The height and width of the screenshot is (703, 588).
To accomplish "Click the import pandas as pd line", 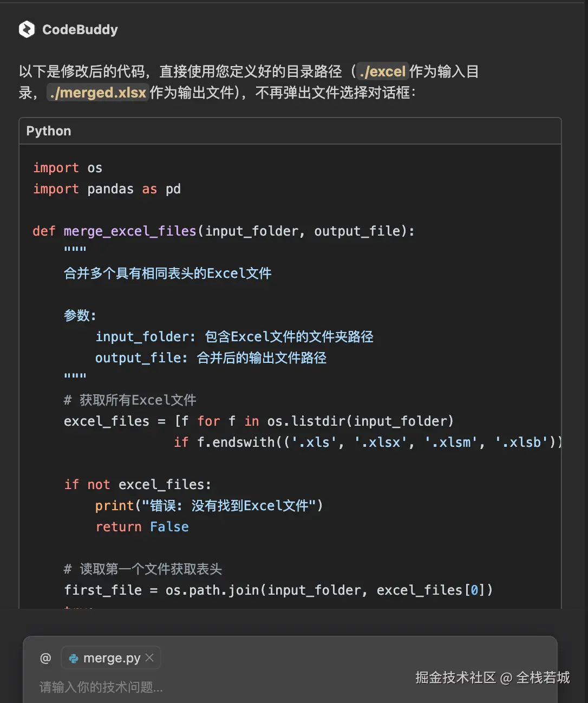I will point(107,189).
